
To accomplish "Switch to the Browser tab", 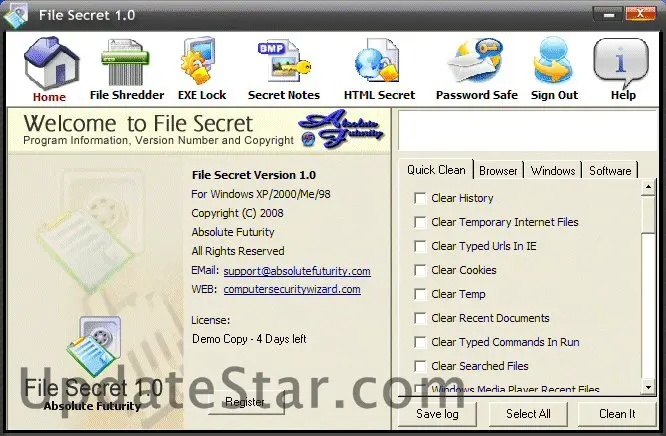I will (498, 171).
